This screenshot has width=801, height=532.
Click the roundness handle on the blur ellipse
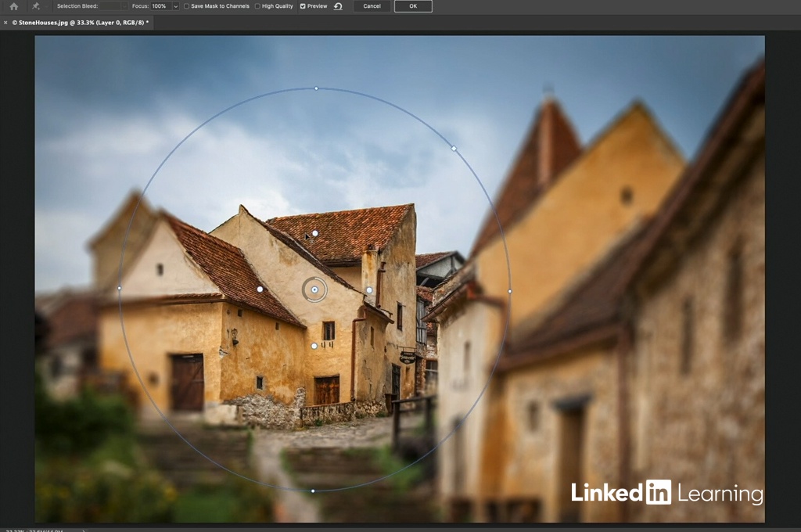[x=454, y=148]
